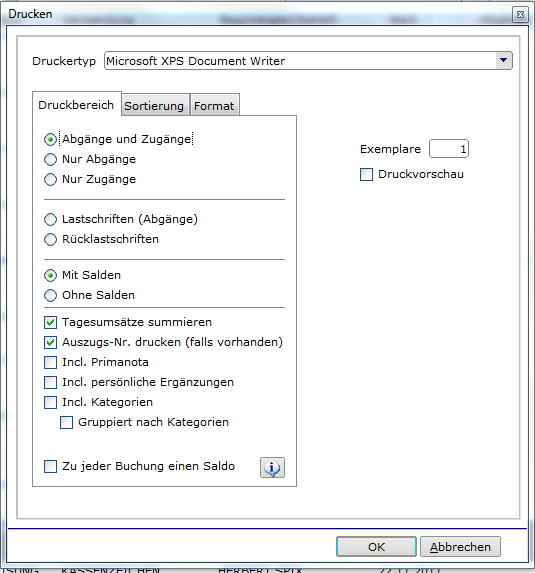Open the Format tab
Viewport: 535px width, 573px height.
(214, 106)
